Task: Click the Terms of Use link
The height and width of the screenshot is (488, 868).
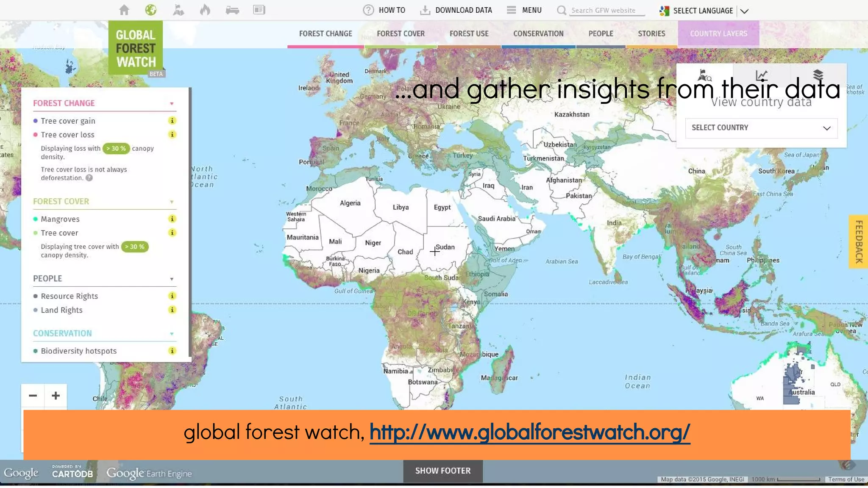Action: pos(846,480)
